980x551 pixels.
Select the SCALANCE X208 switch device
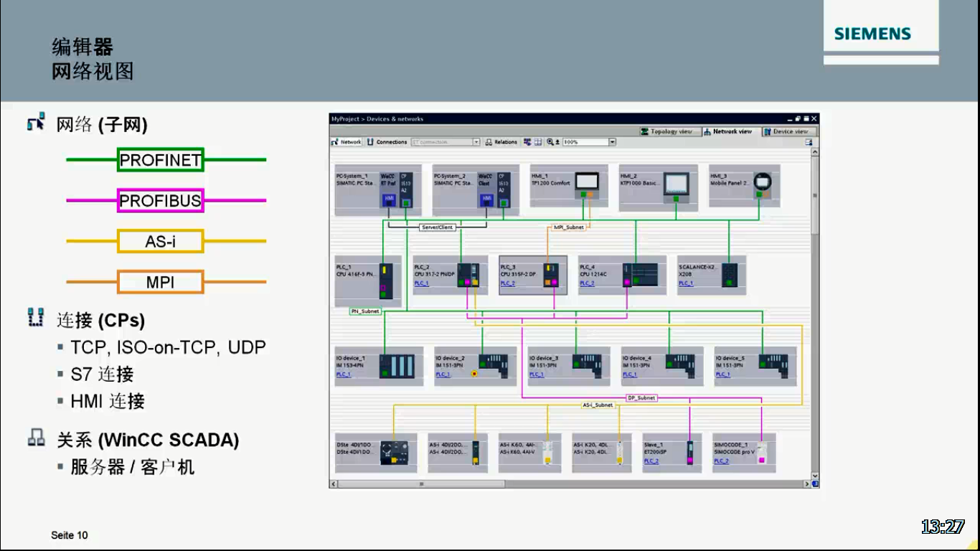click(x=712, y=275)
